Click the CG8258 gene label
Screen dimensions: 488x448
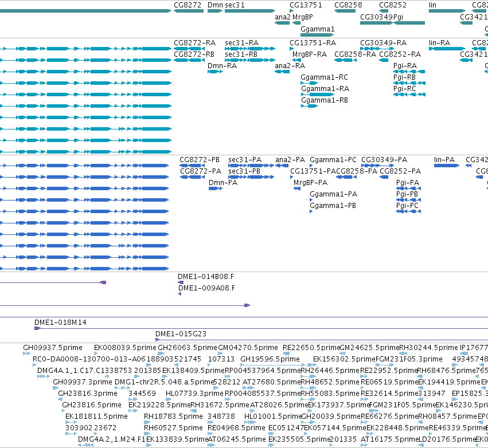click(x=348, y=5)
